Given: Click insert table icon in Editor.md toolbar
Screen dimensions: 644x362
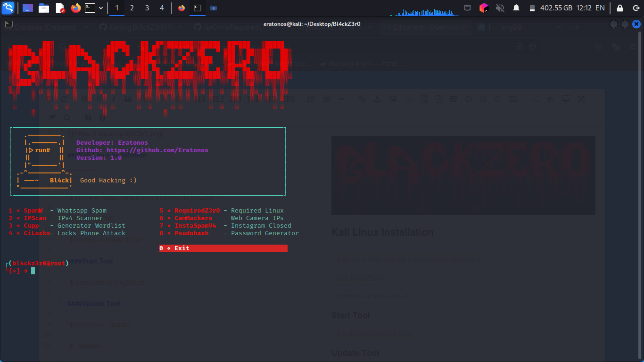Looking at the screenshot, I should (454, 99).
